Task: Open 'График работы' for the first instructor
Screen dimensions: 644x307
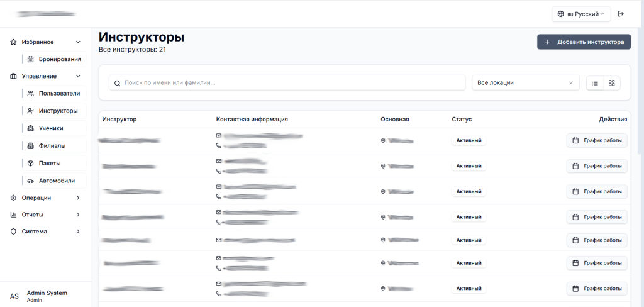Action: (x=597, y=141)
